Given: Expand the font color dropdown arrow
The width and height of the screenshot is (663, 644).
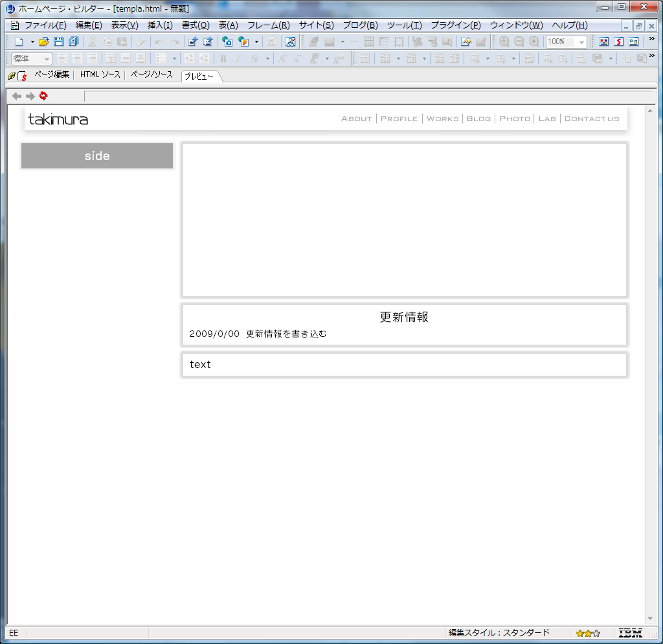Looking at the screenshot, I should tap(327, 58).
